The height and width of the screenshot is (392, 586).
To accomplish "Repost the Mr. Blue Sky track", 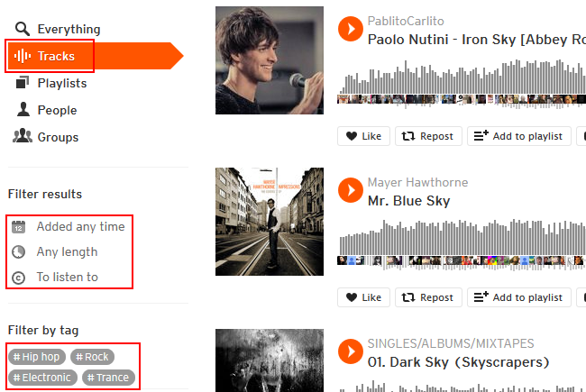I will [428, 297].
